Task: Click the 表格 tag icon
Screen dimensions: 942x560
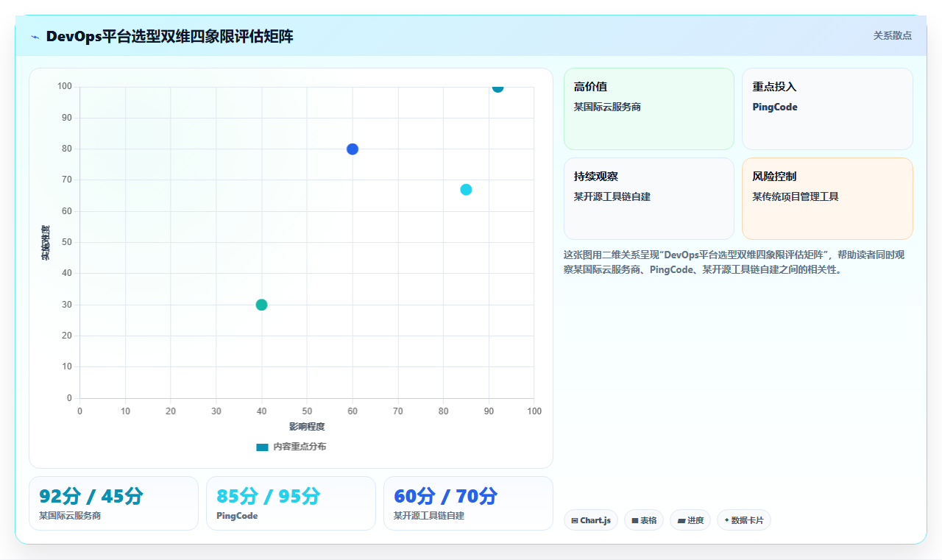Action: click(635, 520)
